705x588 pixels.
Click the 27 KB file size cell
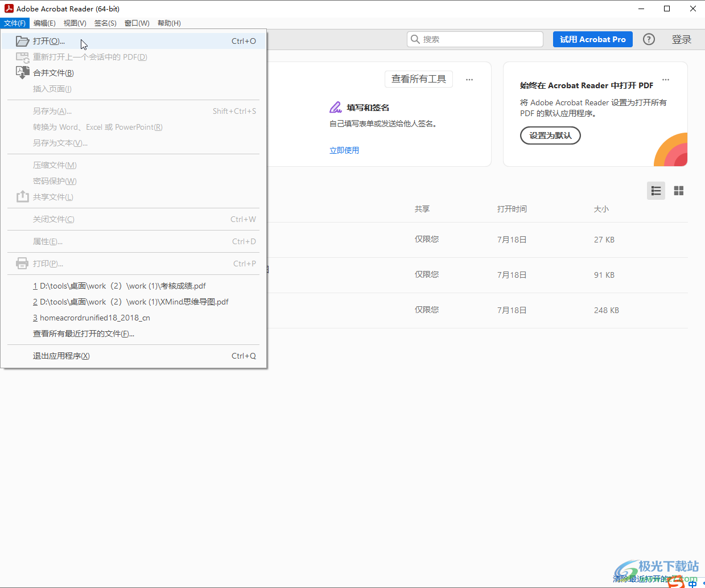(x=604, y=240)
